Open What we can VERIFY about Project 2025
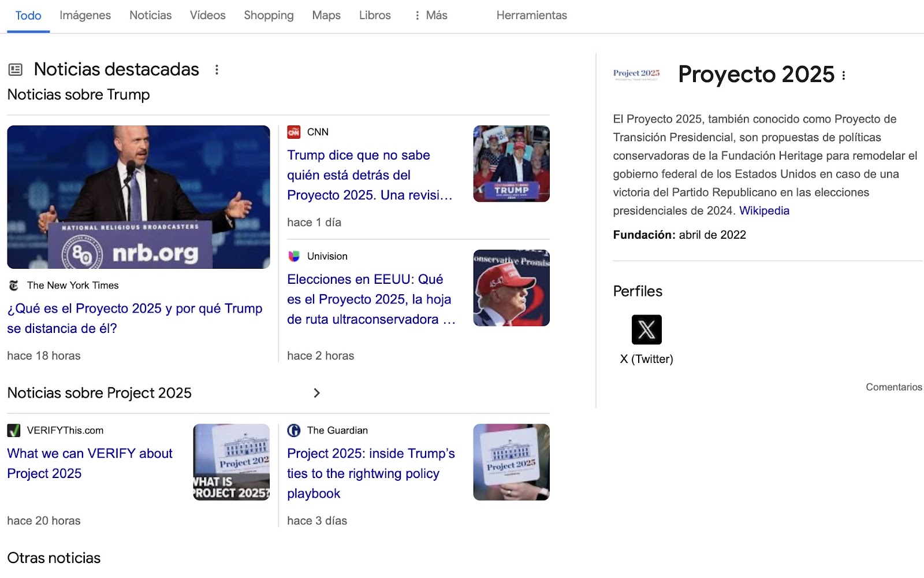 pyautogui.click(x=90, y=464)
